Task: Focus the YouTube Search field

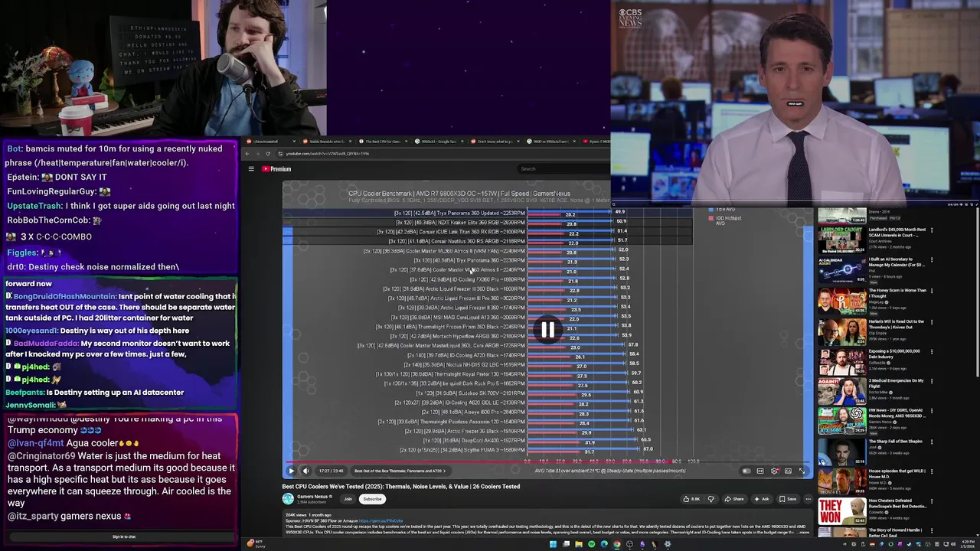Action: click(x=563, y=168)
